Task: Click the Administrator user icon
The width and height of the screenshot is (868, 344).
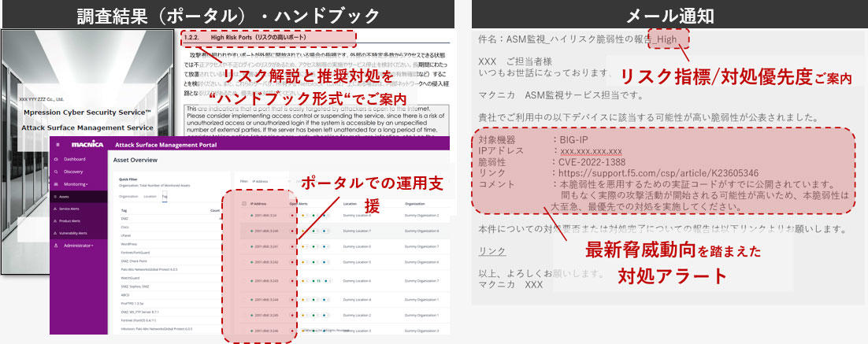Action: click(x=57, y=246)
